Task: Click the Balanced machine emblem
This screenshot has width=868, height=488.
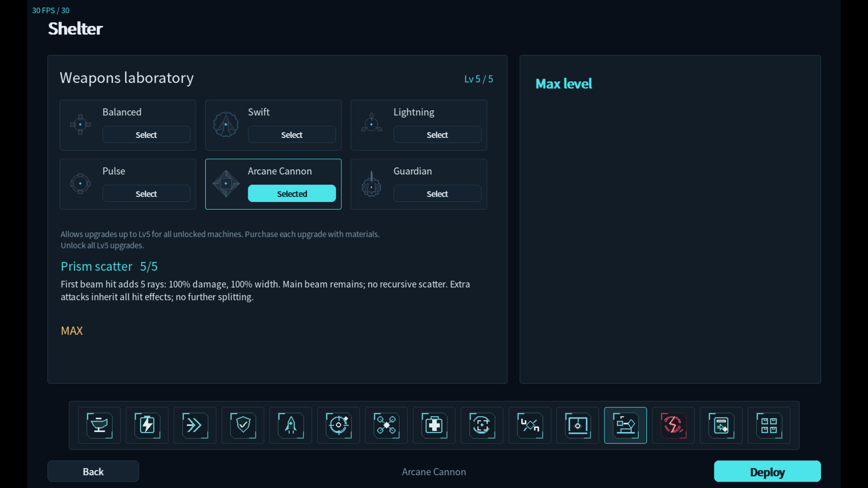Action: coord(80,124)
